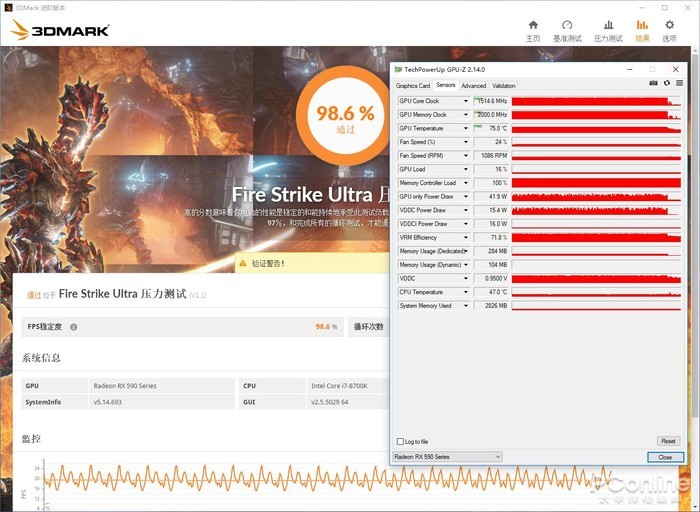Screen dimensions: 700x512
Task: Expand the VRM Efficiency sensor dropdown
Action: 466,237
